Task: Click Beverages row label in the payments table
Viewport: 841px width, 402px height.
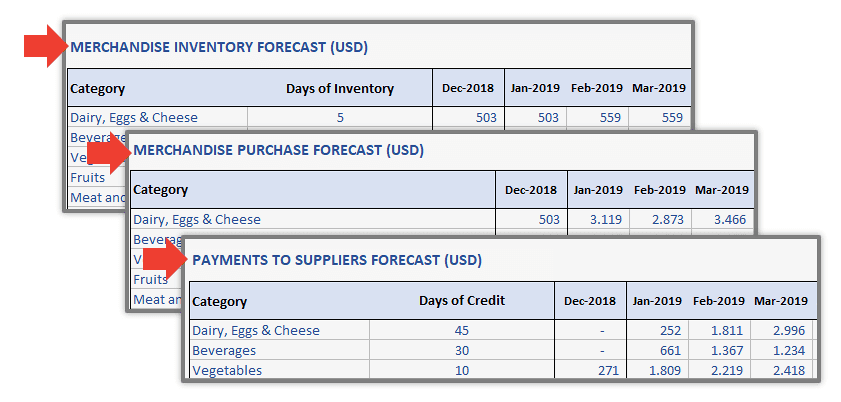Action: 224,351
